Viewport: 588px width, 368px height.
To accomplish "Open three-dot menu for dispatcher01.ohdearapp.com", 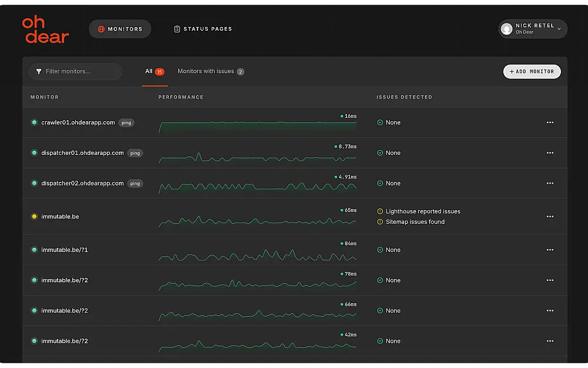I will click(550, 153).
